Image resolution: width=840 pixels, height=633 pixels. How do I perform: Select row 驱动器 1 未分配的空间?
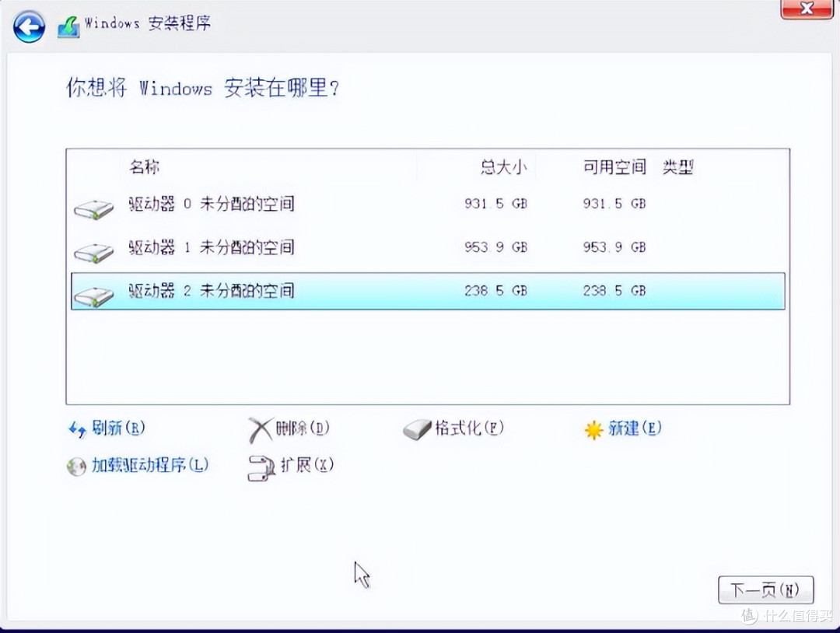(428, 247)
